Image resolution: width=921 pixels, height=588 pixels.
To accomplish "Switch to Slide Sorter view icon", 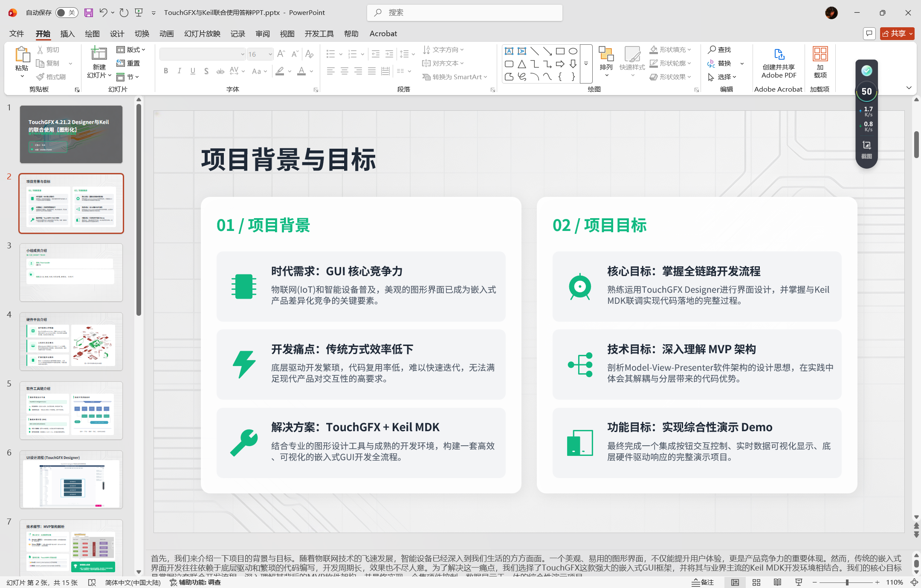I will point(756,582).
